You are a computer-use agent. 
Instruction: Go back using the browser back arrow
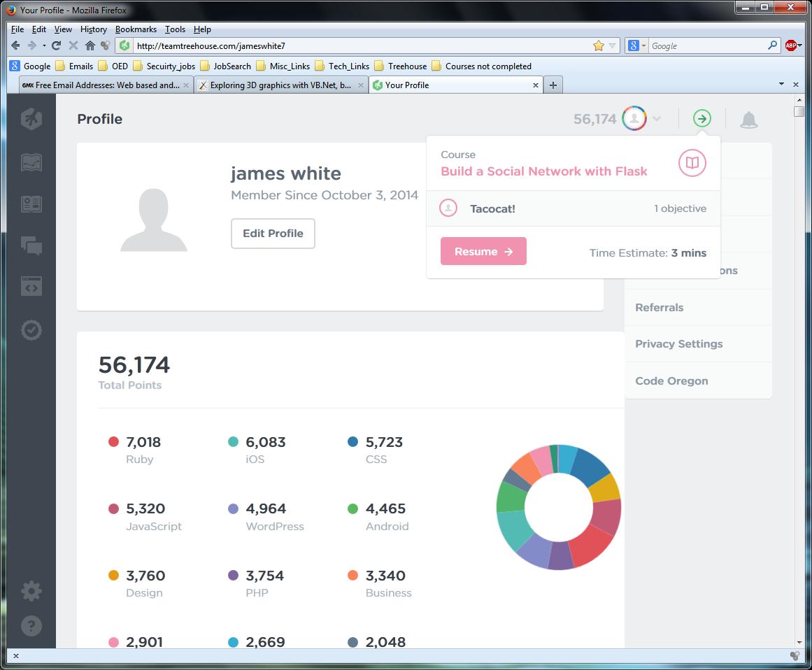pos(15,45)
